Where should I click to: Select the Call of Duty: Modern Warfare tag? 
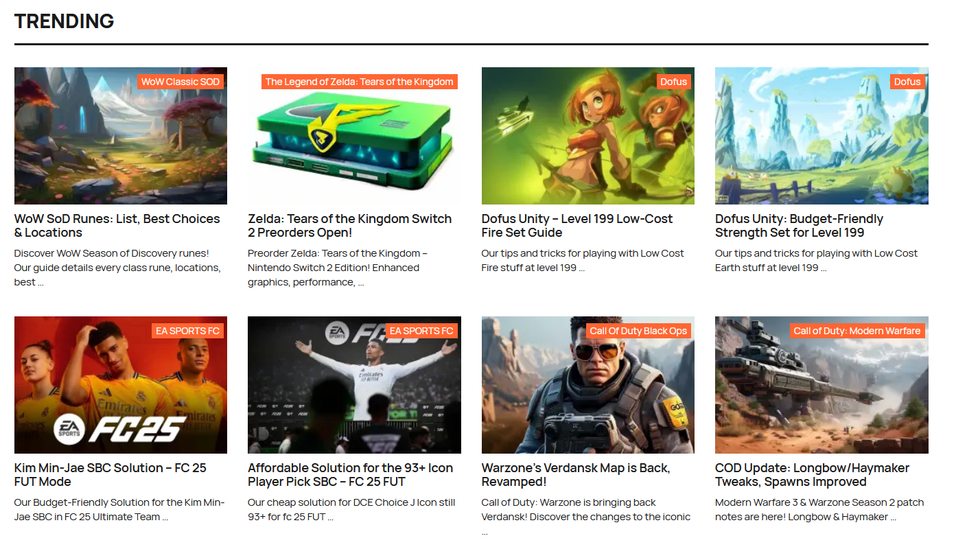(x=857, y=331)
